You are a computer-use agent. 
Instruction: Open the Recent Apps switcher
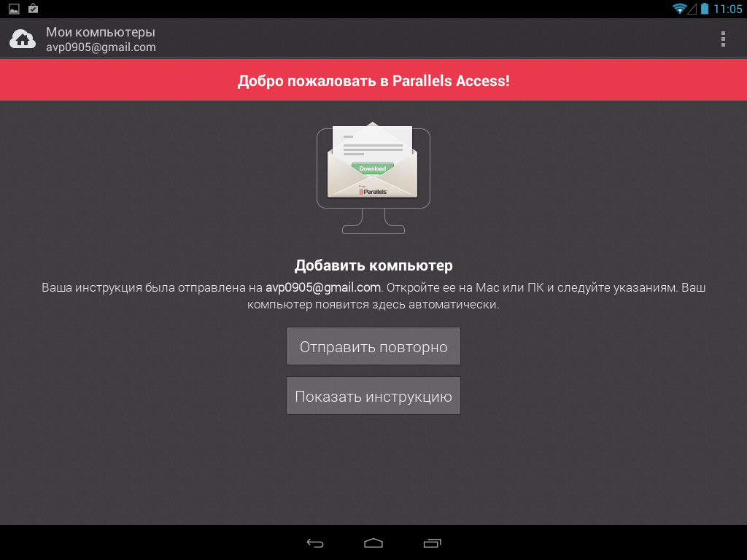tap(432, 542)
